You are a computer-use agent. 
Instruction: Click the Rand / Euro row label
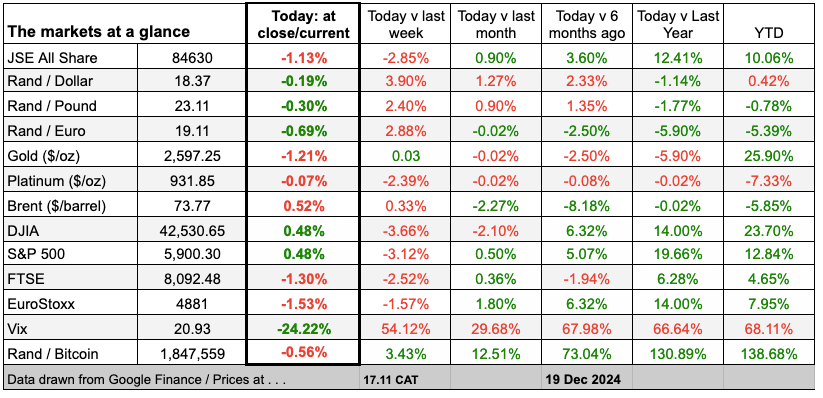[x=46, y=131]
